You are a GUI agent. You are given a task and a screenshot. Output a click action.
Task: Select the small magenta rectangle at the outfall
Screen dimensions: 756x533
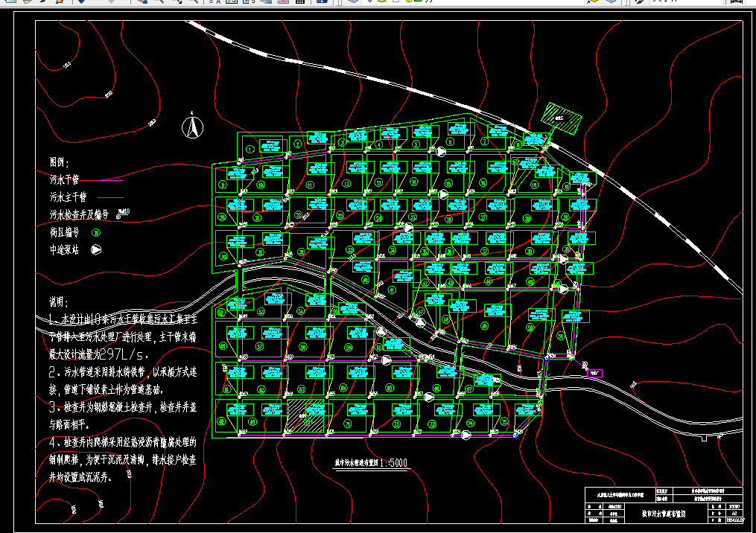(594, 373)
